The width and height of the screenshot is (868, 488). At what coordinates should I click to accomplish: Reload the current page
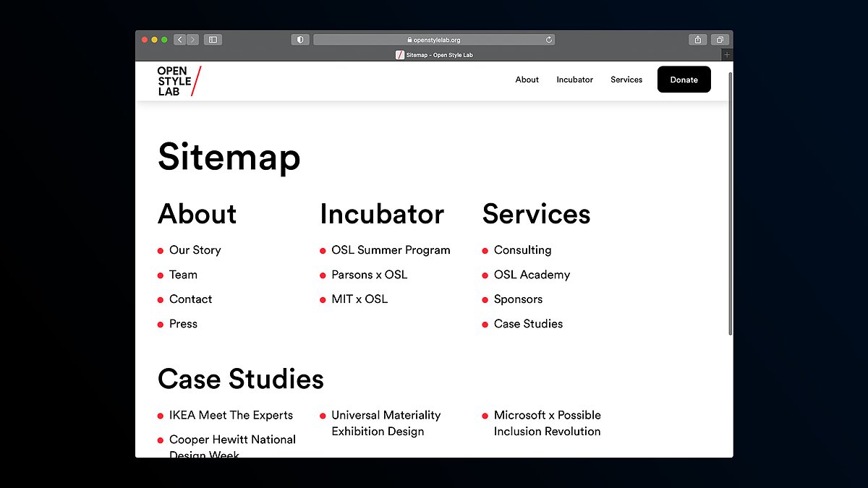tap(549, 40)
